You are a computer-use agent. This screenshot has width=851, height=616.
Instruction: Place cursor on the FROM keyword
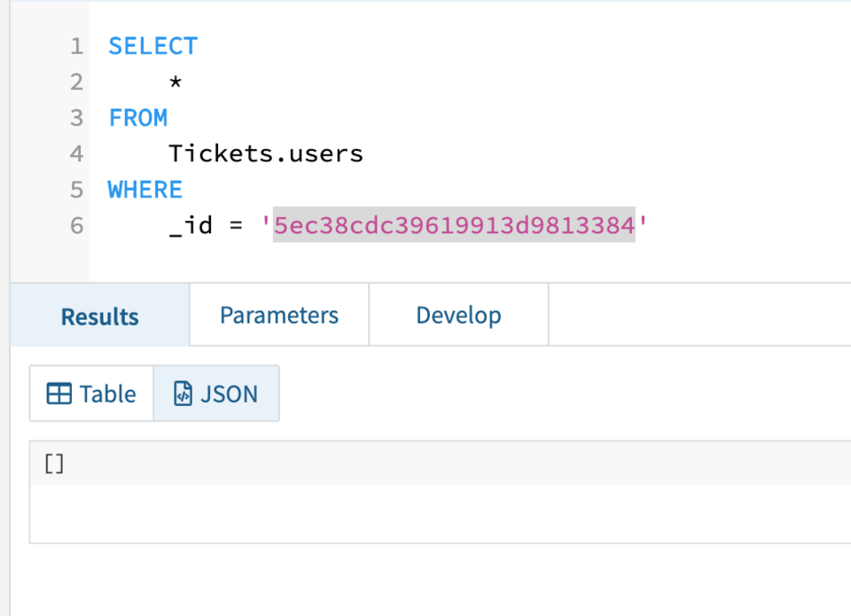[x=138, y=118]
